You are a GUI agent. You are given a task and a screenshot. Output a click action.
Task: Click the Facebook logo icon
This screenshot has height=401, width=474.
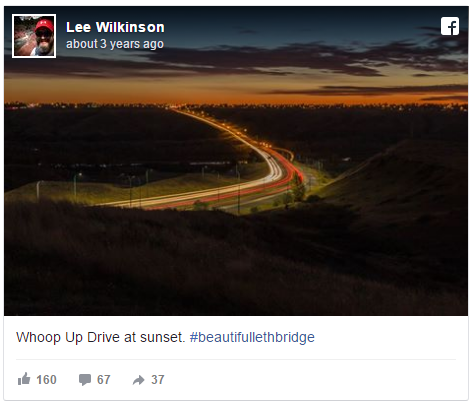pyautogui.click(x=450, y=26)
